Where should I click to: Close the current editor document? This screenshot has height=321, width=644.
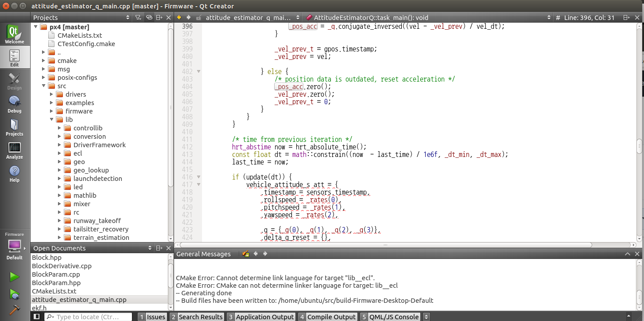(637, 18)
